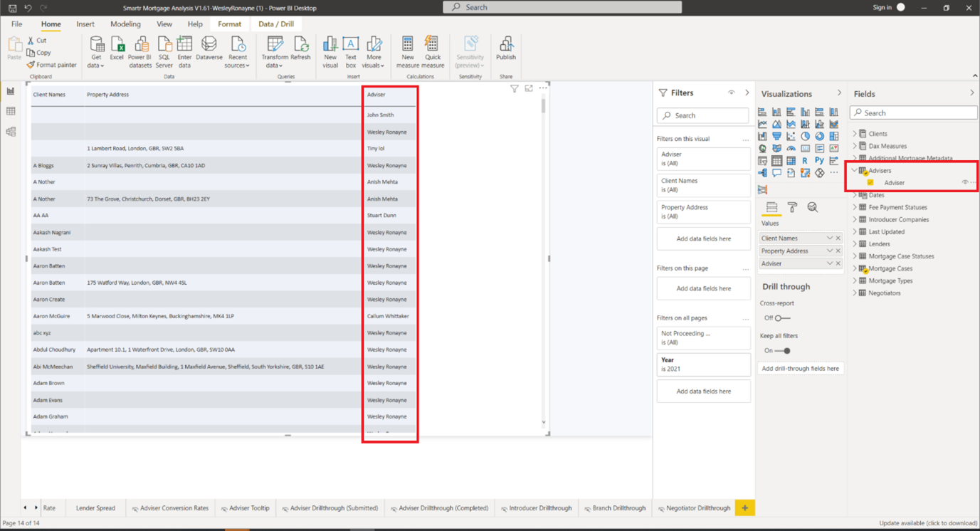Select the Donut chart visualization
Screen dimensions: 980x531
820,136
